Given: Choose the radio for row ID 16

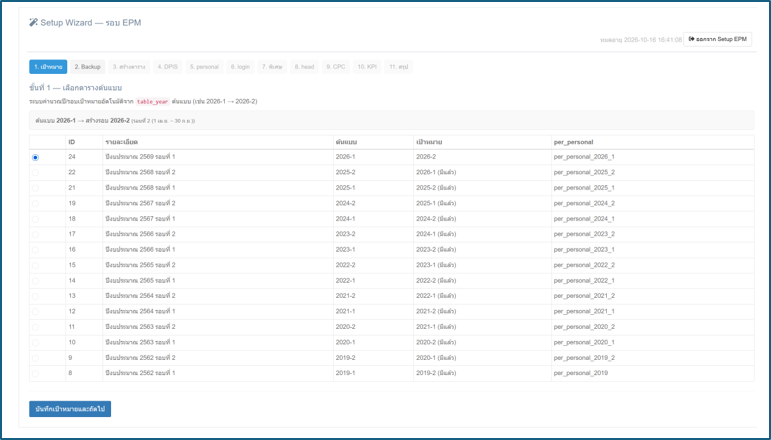Looking at the screenshot, I should (35, 250).
